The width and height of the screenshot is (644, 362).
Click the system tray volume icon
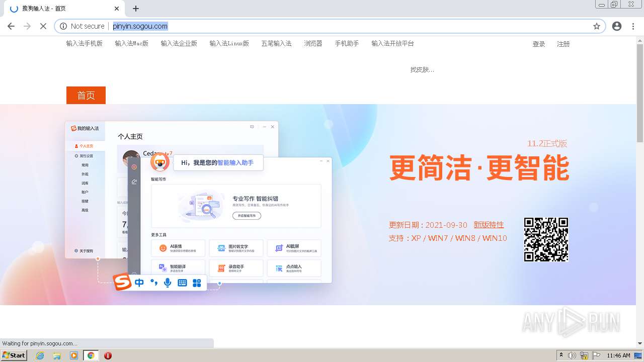[x=572, y=355]
